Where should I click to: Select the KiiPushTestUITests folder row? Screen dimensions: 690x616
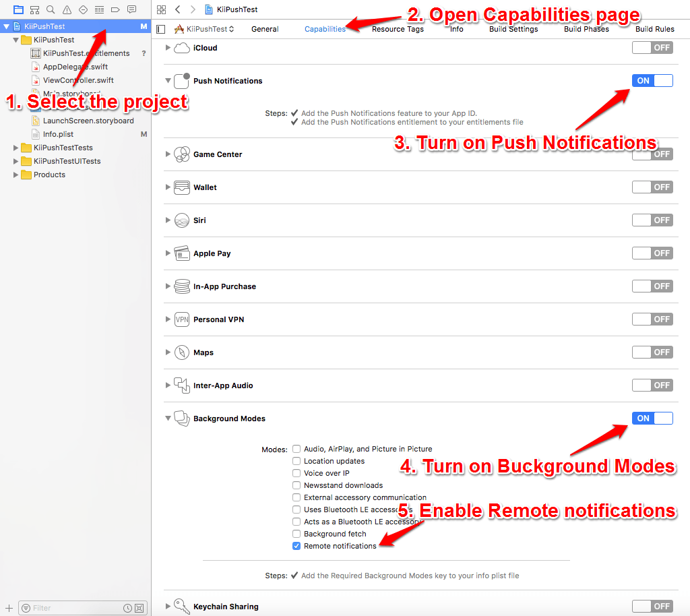(x=75, y=161)
